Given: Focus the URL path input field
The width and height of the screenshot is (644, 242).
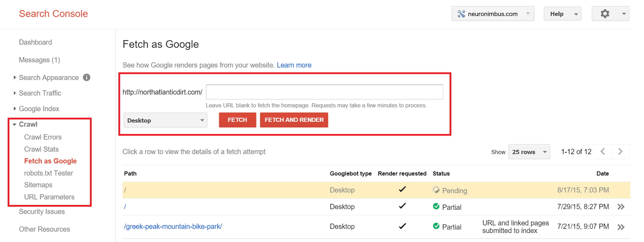Looking at the screenshot, I should click(x=325, y=92).
